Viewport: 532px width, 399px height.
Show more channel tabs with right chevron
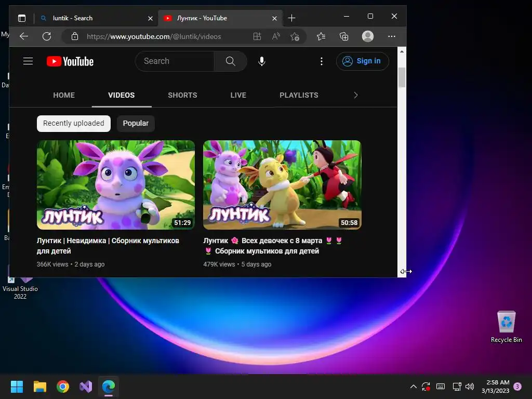(x=355, y=95)
